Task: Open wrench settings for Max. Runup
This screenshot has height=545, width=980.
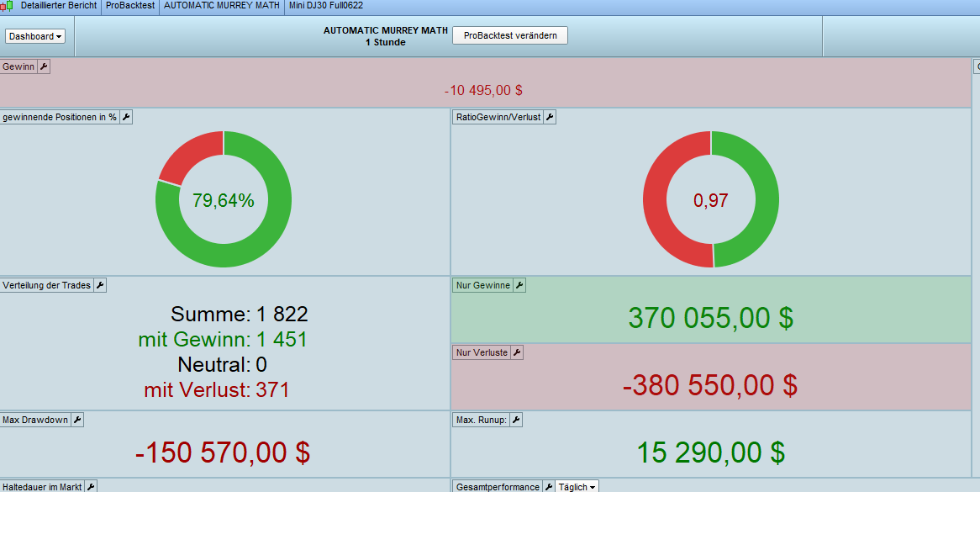Action: pos(516,420)
